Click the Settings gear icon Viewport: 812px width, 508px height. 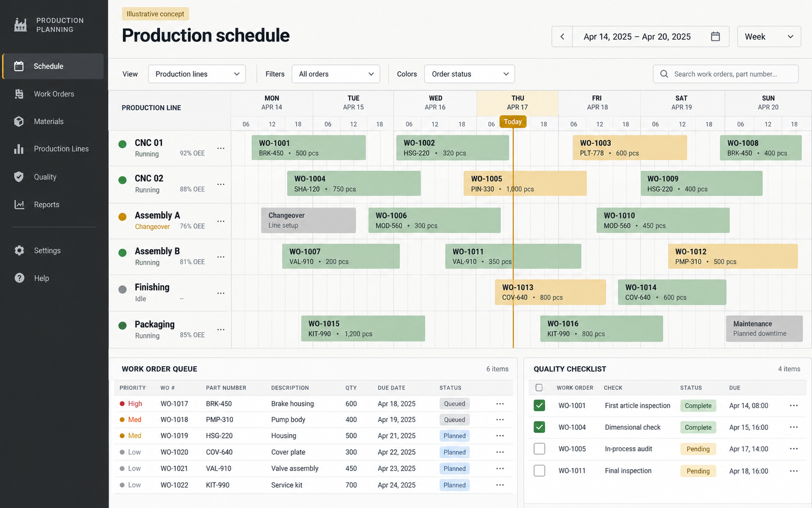19,250
